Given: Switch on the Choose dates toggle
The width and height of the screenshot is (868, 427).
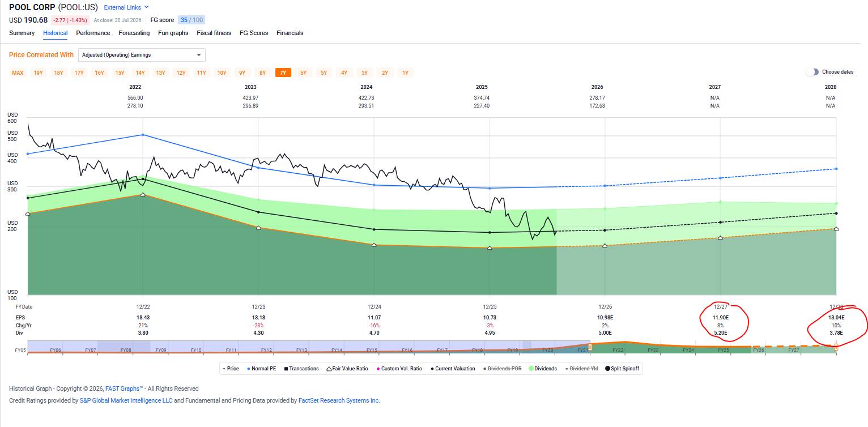Looking at the screenshot, I should pyautogui.click(x=813, y=72).
